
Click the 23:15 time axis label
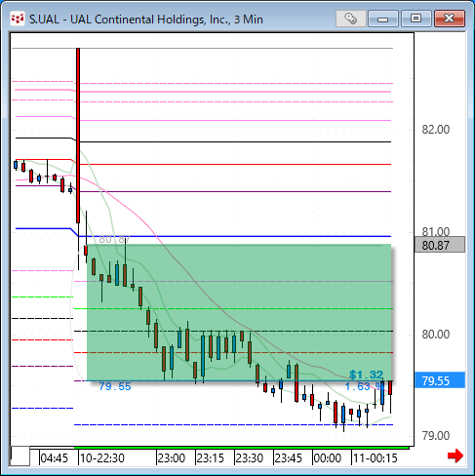pyautogui.click(x=211, y=458)
